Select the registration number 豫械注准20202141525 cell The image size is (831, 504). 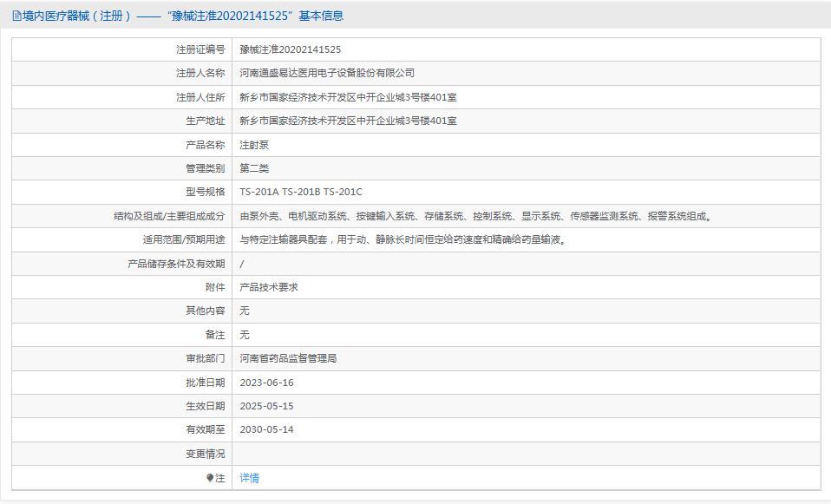291,49
